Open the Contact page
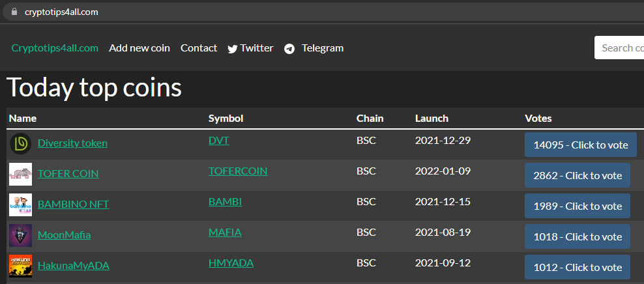644x284 pixels. [199, 48]
